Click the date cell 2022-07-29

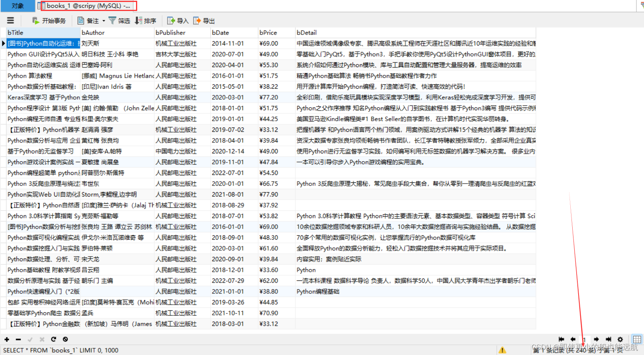(x=234, y=281)
